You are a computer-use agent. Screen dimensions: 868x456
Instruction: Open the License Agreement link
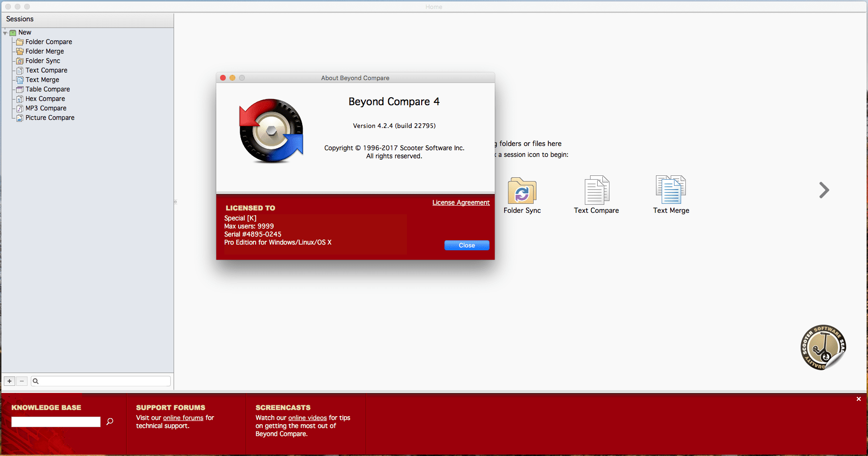pos(461,202)
